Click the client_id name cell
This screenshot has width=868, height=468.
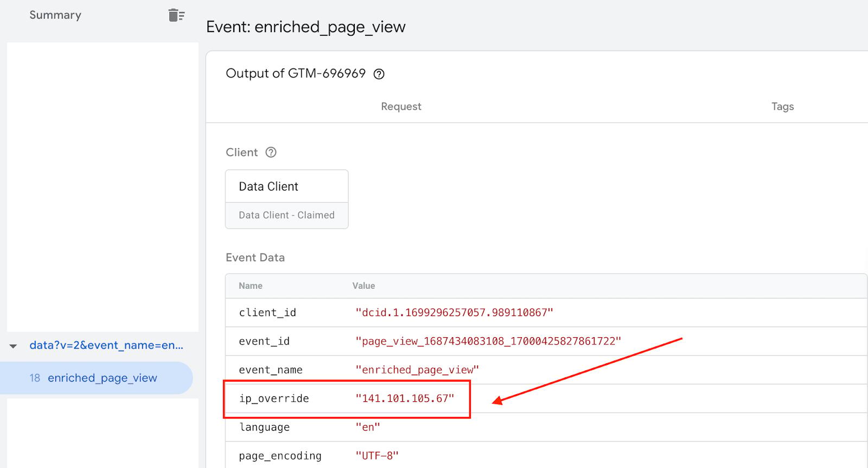pos(267,313)
